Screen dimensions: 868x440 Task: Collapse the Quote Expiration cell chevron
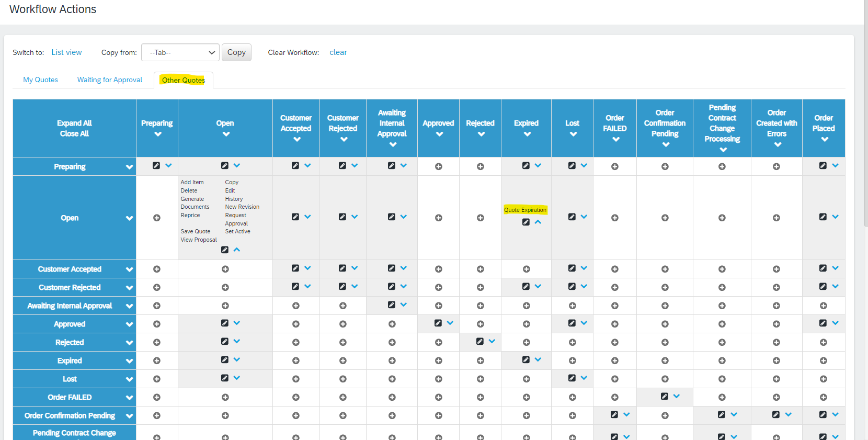538,222
